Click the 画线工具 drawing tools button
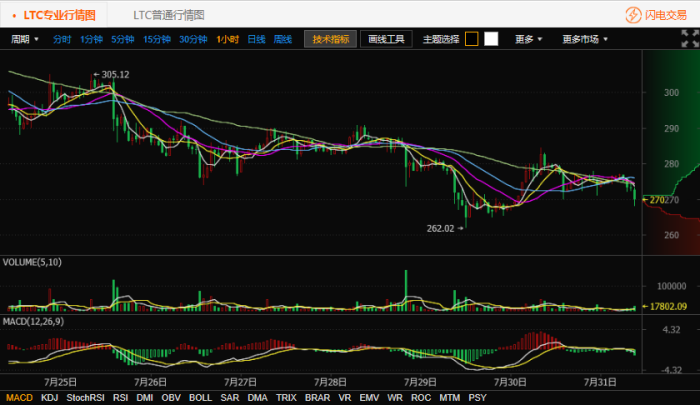 [385, 39]
